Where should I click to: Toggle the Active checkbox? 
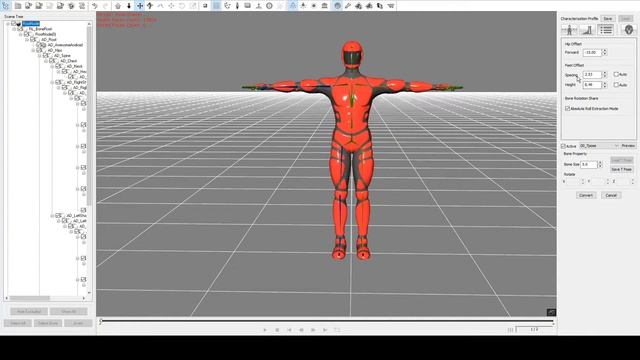tap(563, 146)
